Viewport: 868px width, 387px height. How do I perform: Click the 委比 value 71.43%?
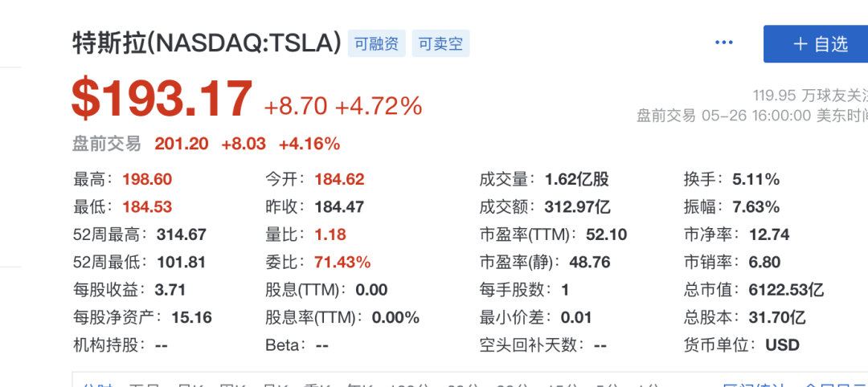(342, 263)
